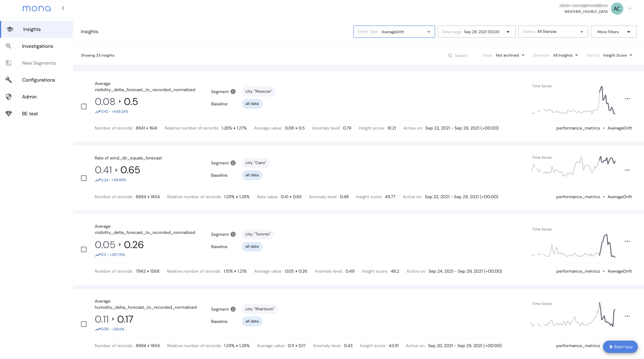Click Rate of wind_dir_equals_forecast title

[x=128, y=158]
